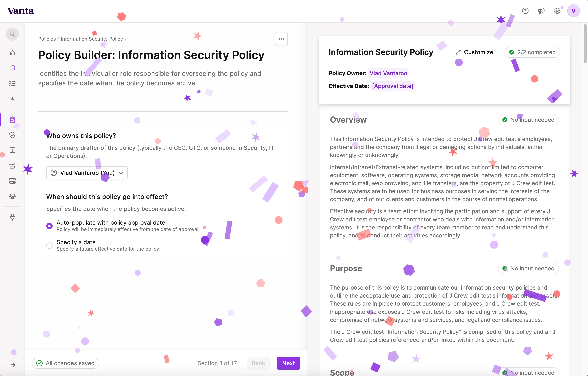
Task: Click the Policies breadcrumb link
Action: [47, 39]
